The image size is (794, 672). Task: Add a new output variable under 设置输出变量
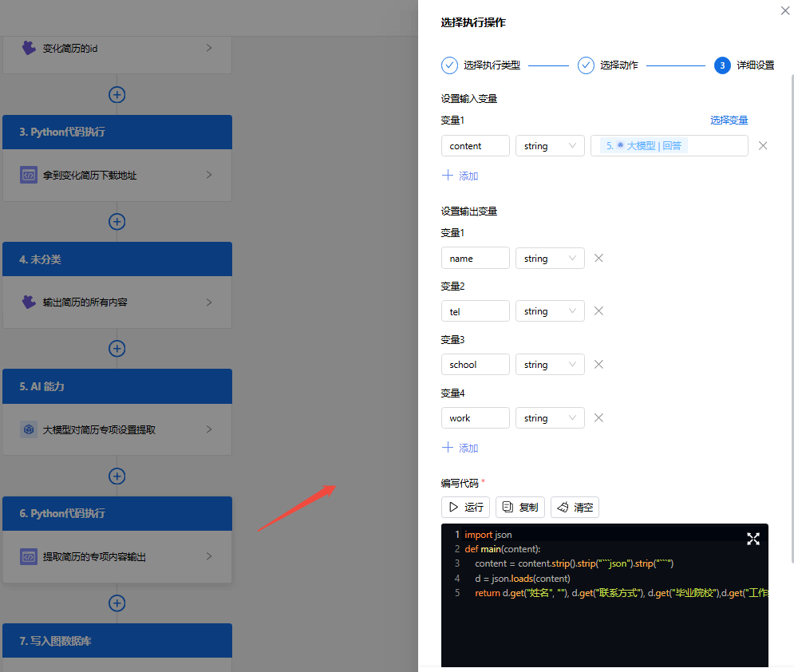[x=460, y=448]
